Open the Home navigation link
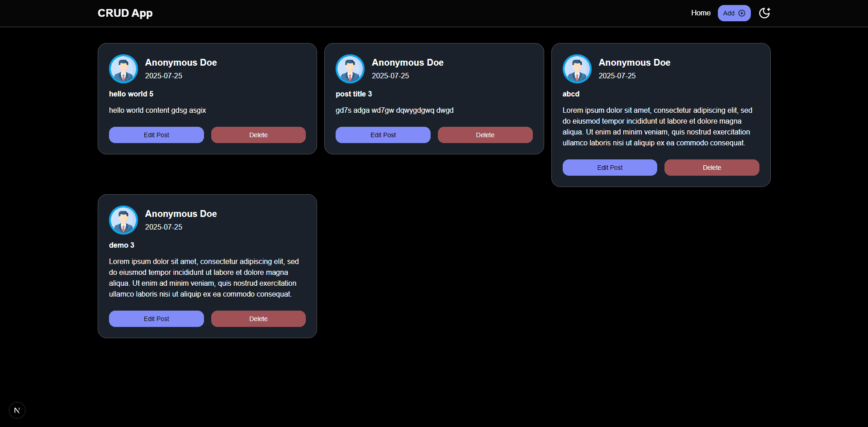This screenshot has height=427, width=868. pos(700,13)
